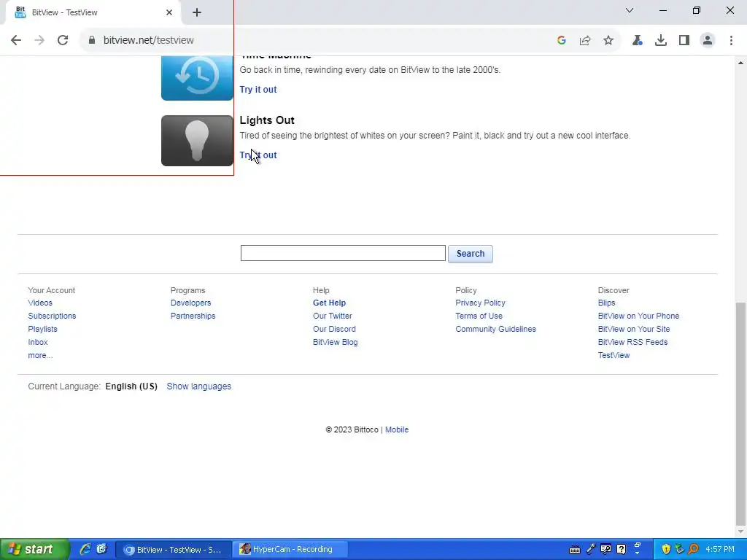
Task: Expand the Show languages link
Action: pos(198,386)
